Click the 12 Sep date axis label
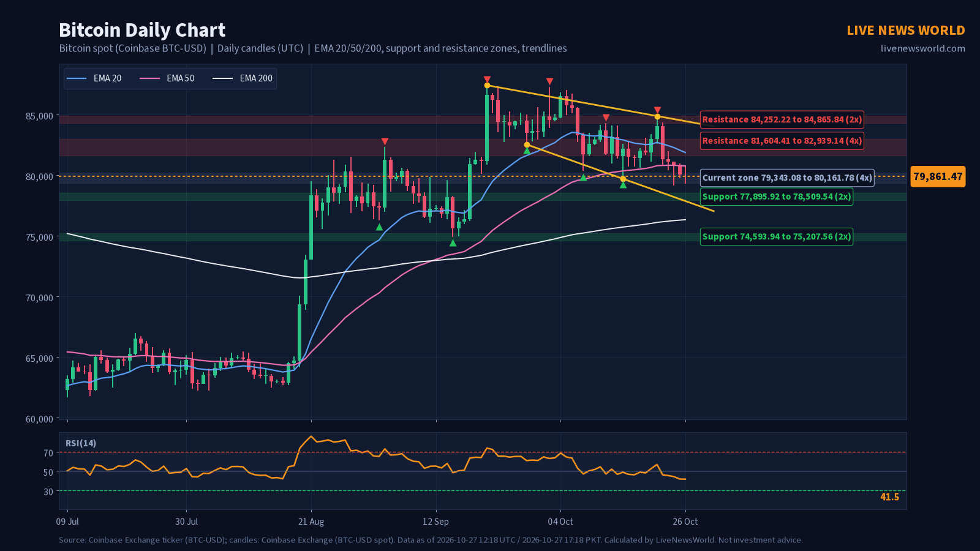 click(436, 522)
